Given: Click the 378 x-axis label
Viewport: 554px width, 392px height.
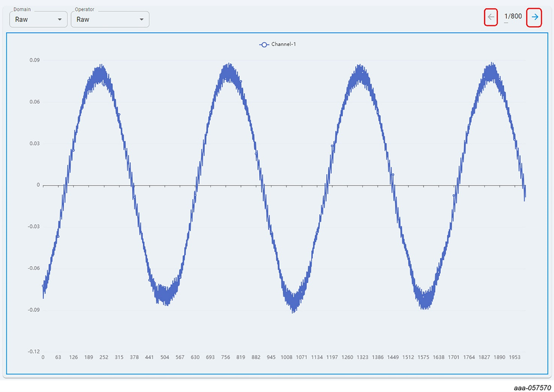Looking at the screenshot, I should click(x=134, y=357).
